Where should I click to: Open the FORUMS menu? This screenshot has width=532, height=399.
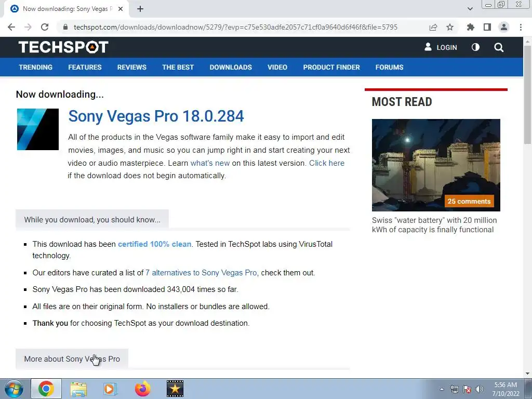(x=389, y=67)
